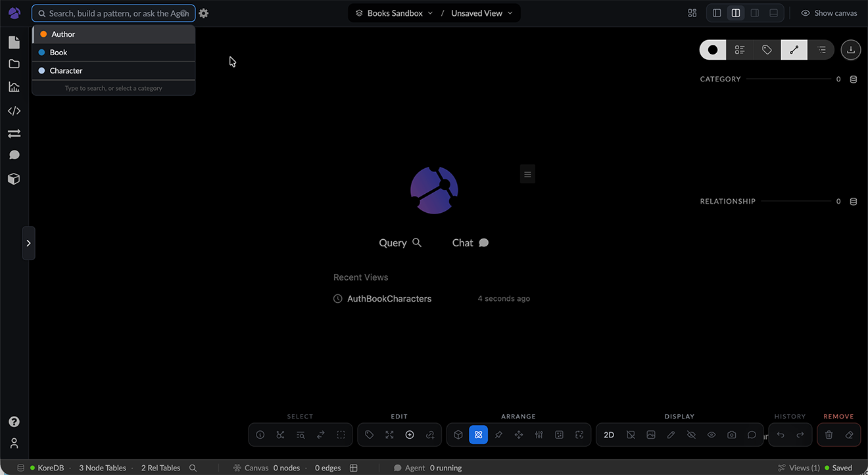Select the Character category

click(114, 71)
